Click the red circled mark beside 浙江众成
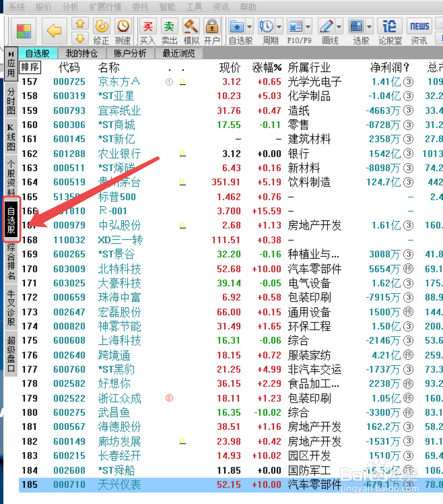 click(169, 398)
